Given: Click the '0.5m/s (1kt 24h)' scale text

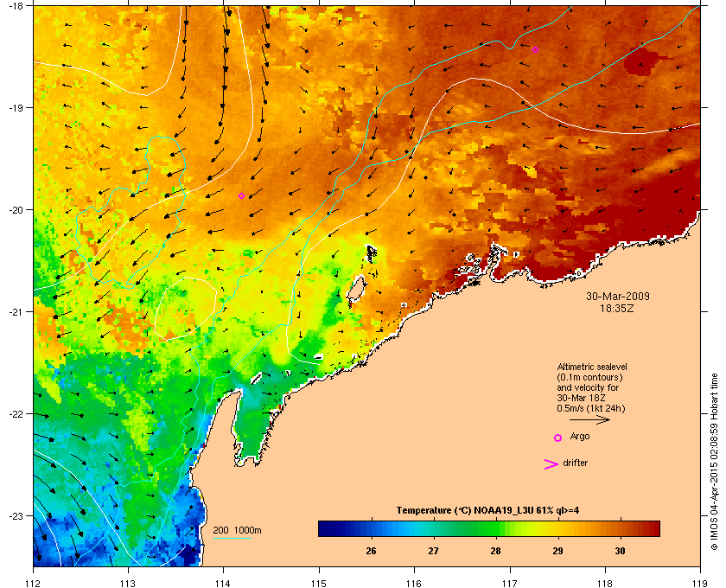Looking at the screenshot, I should click(591, 409).
